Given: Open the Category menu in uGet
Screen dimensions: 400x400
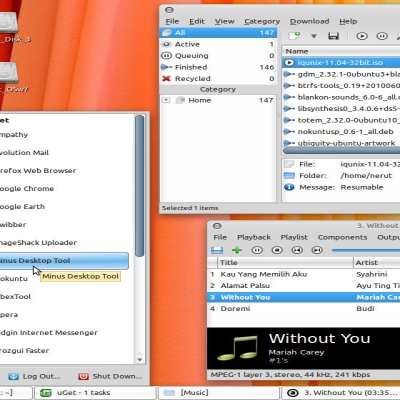Looking at the screenshot, I should 262,21.
